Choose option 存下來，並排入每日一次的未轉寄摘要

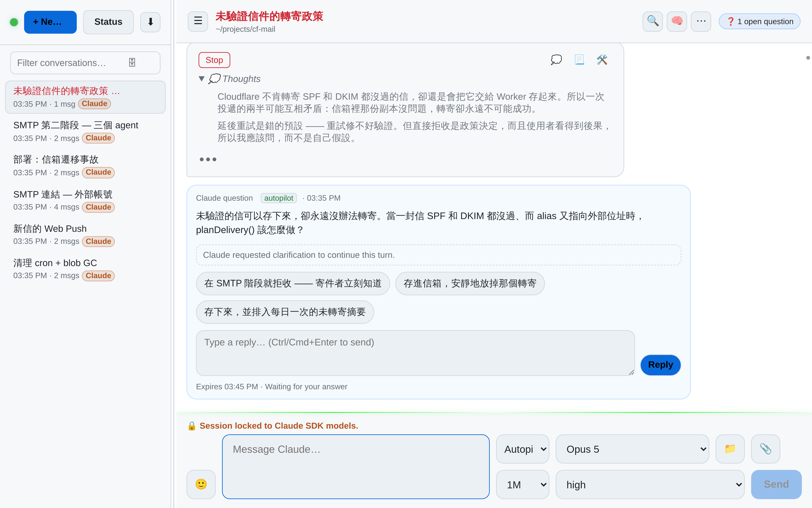(x=285, y=312)
